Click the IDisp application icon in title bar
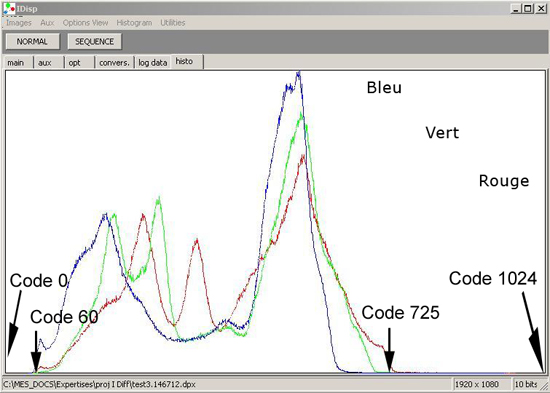This screenshot has height=393, width=550. [x=9, y=8]
